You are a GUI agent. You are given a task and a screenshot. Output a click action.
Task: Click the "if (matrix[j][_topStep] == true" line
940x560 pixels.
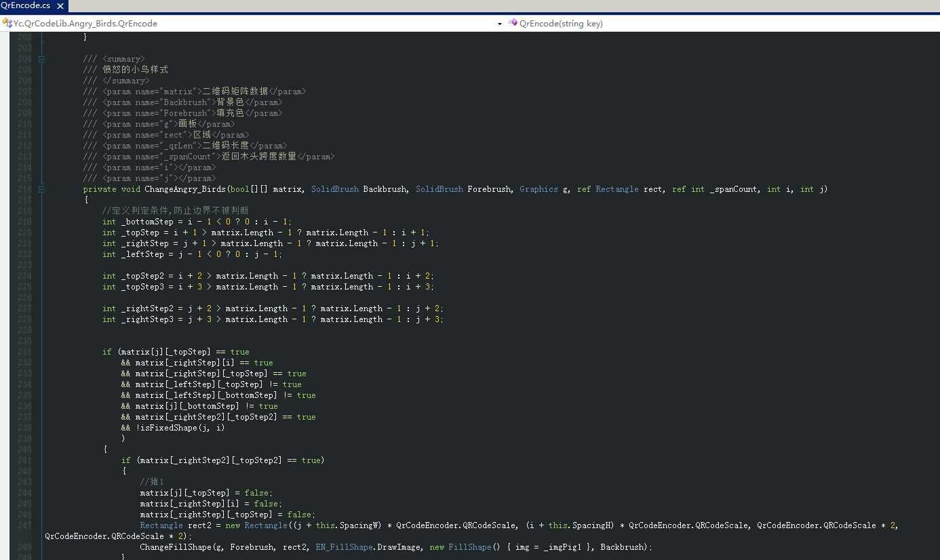pos(176,352)
